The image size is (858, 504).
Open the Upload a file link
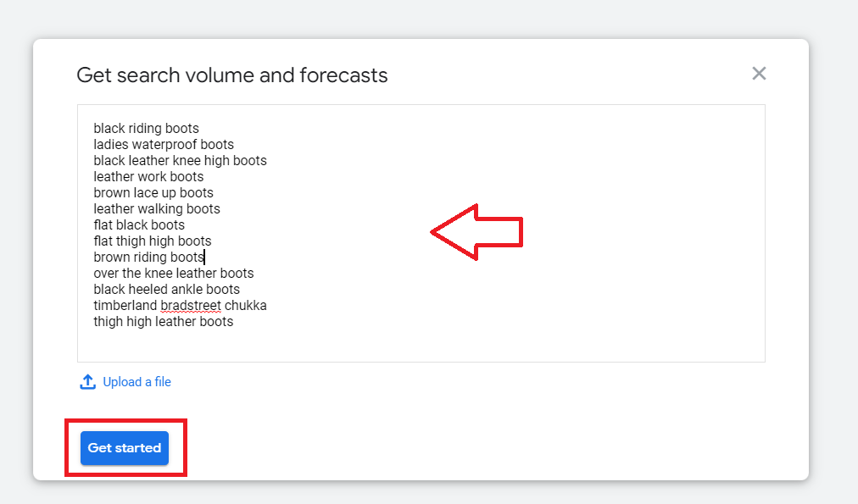point(136,381)
